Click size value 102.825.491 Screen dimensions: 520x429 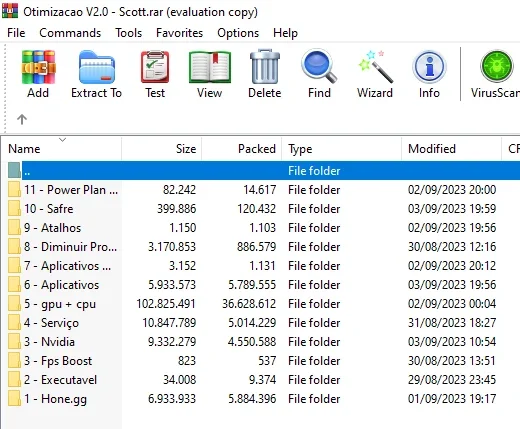(166, 304)
